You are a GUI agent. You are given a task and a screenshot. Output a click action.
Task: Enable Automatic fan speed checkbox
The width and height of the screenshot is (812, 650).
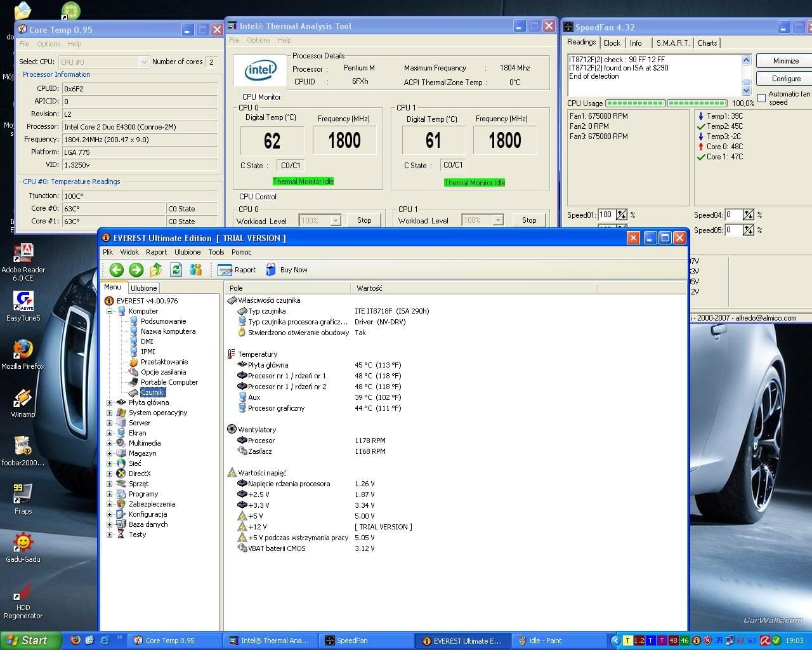pyautogui.click(x=761, y=98)
